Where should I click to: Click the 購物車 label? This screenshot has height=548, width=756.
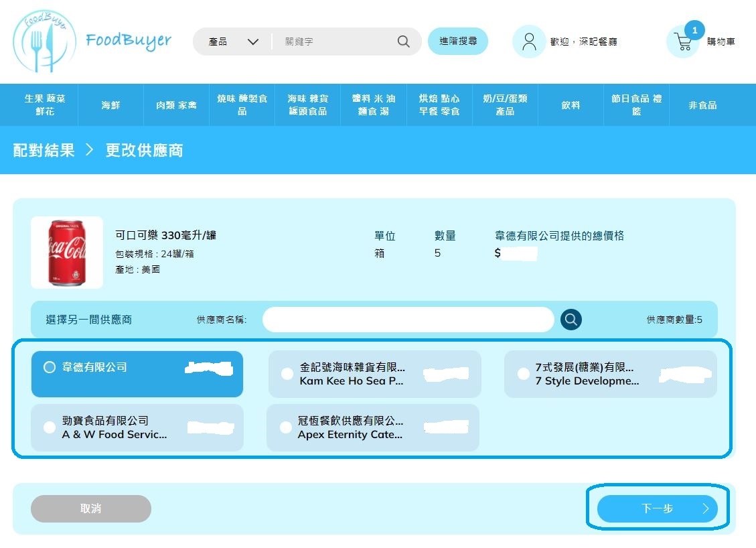coord(721,42)
